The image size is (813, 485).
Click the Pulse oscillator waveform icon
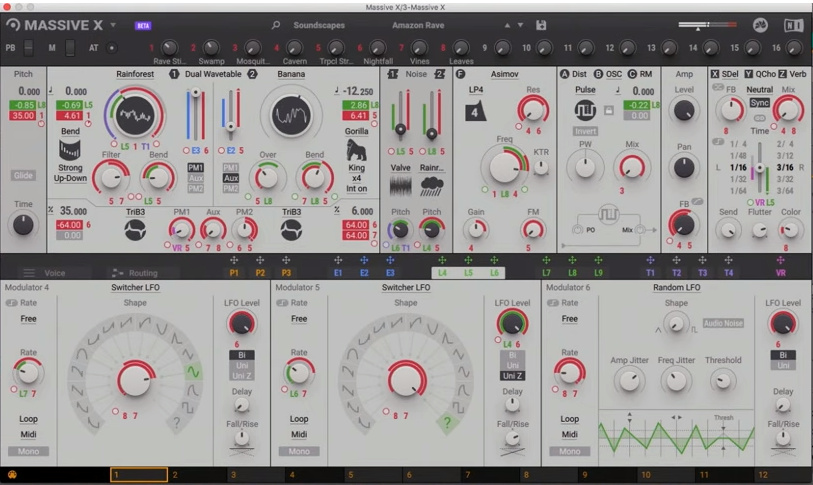(585, 110)
